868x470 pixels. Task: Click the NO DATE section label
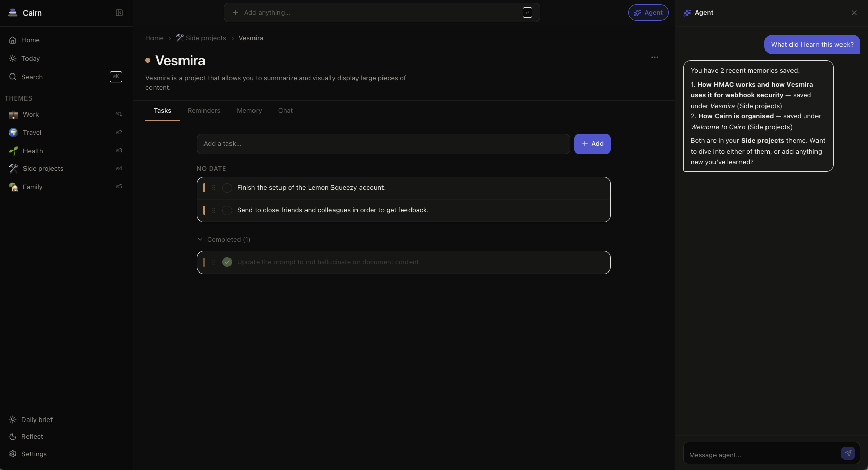tap(212, 169)
